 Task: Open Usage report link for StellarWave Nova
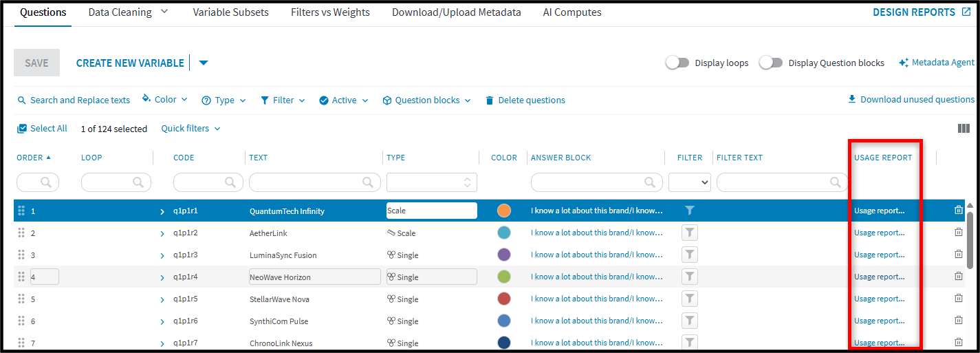pyautogui.click(x=880, y=299)
